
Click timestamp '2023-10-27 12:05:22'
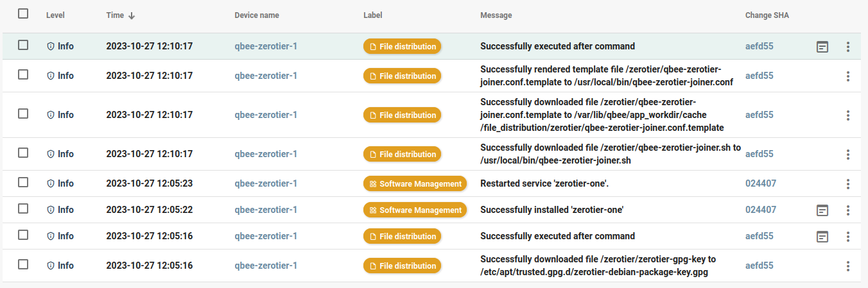(150, 210)
